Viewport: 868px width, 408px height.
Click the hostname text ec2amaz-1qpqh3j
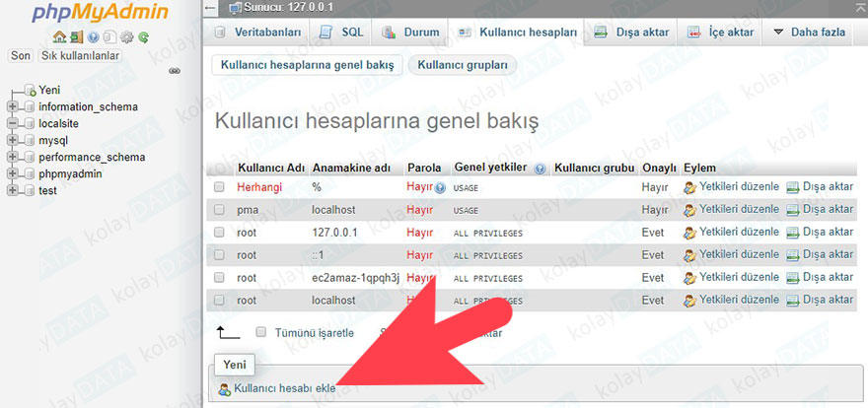pos(356,278)
